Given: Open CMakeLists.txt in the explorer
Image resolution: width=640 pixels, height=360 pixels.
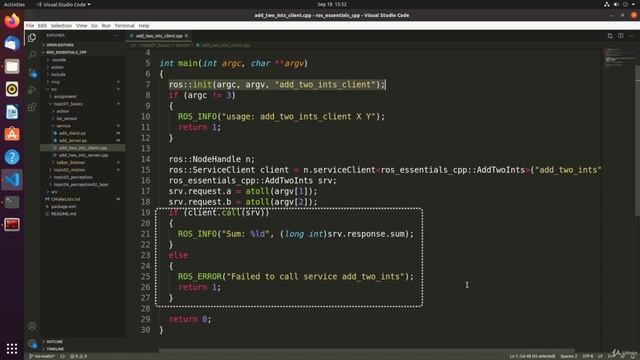Looking at the screenshot, I should coord(65,199).
